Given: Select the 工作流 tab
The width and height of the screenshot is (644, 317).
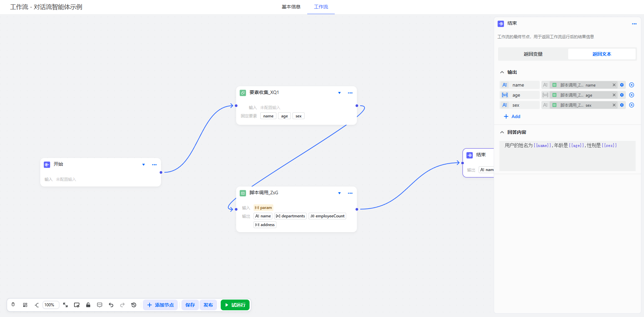Looking at the screenshot, I should tap(321, 7).
